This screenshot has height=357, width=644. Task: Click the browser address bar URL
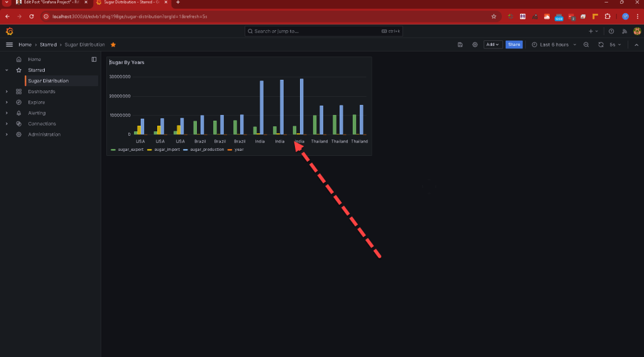pyautogui.click(x=130, y=16)
